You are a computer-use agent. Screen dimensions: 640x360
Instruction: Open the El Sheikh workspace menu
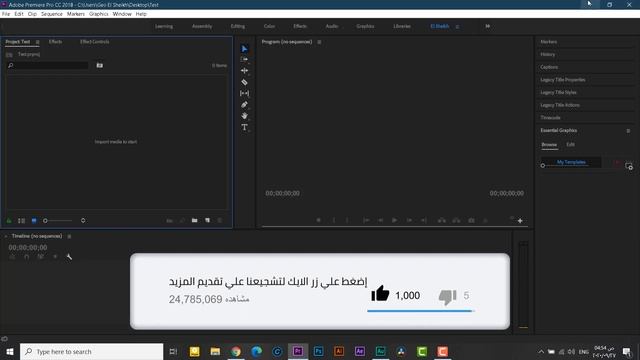[457, 27]
